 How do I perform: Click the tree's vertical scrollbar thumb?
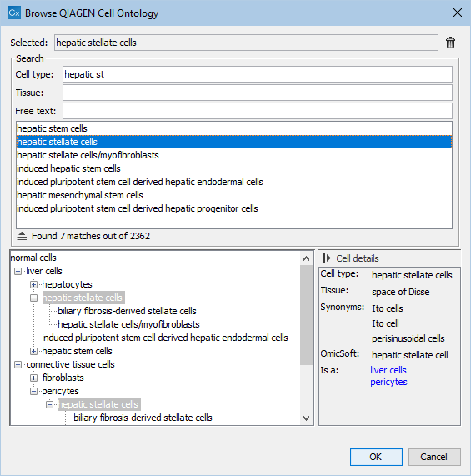click(x=306, y=315)
